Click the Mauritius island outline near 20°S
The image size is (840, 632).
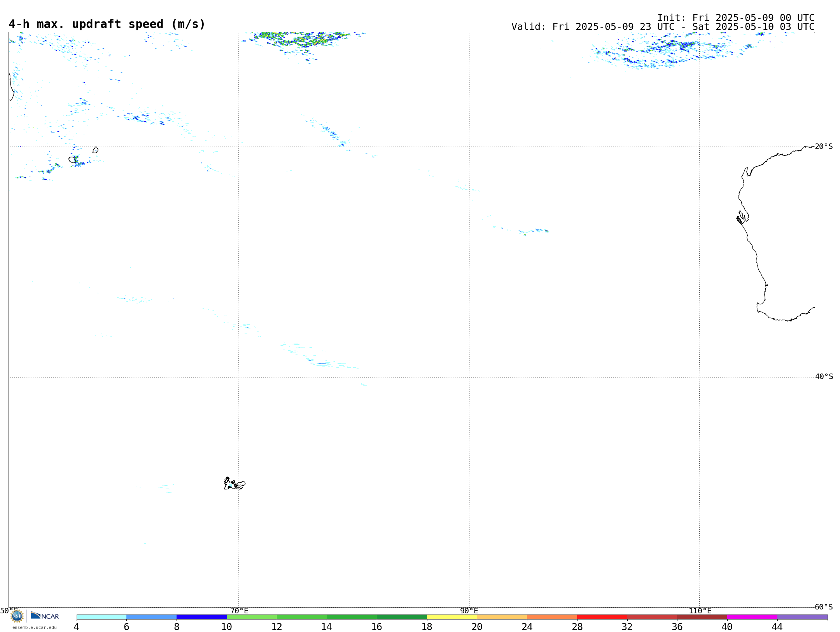click(95, 150)
